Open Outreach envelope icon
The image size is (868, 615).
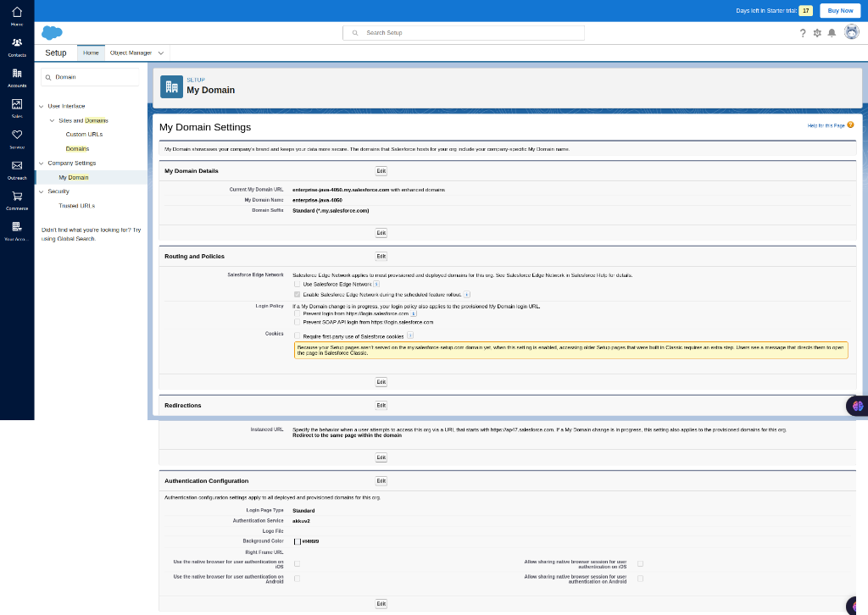(17, 166)
